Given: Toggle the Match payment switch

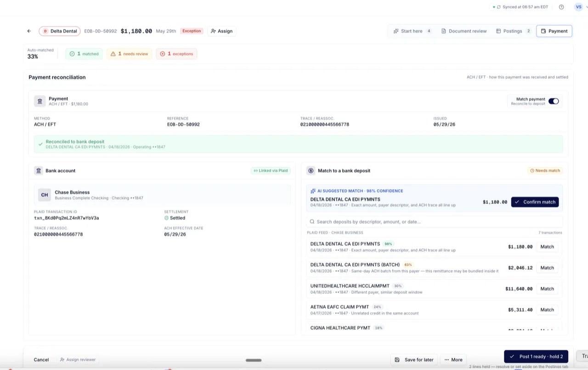Looking at the screenshot, I should pos(554,101).
